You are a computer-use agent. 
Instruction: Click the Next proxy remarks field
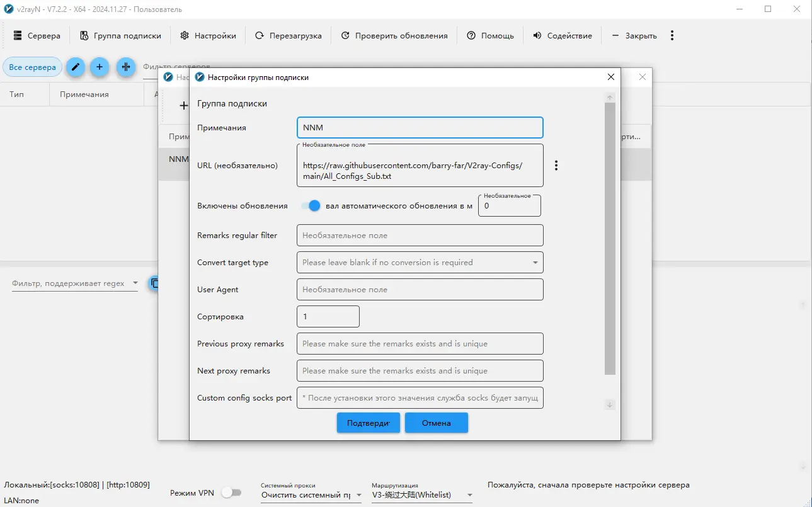click(420, 371)
